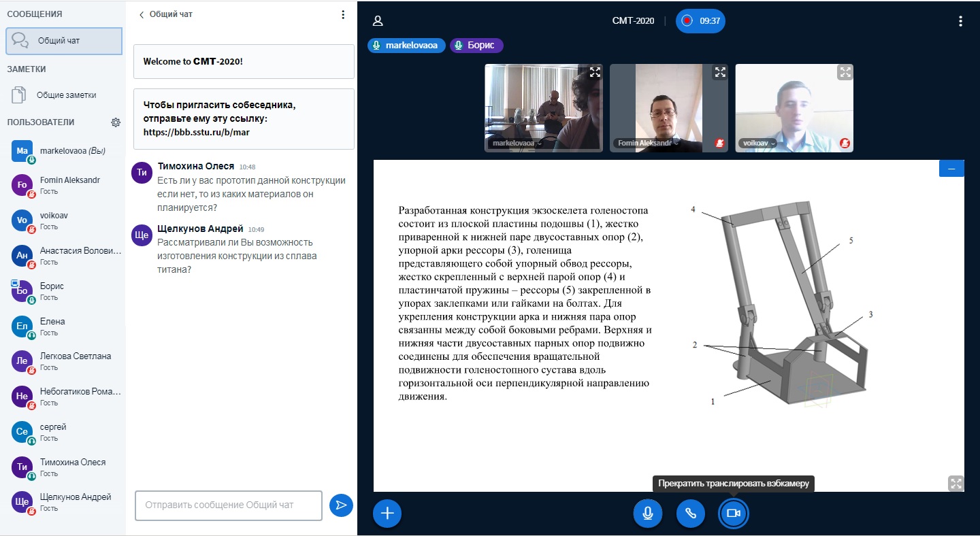Fullscreen the markelovaoa webcam video

pyautogui.click(x=595, y=72)
